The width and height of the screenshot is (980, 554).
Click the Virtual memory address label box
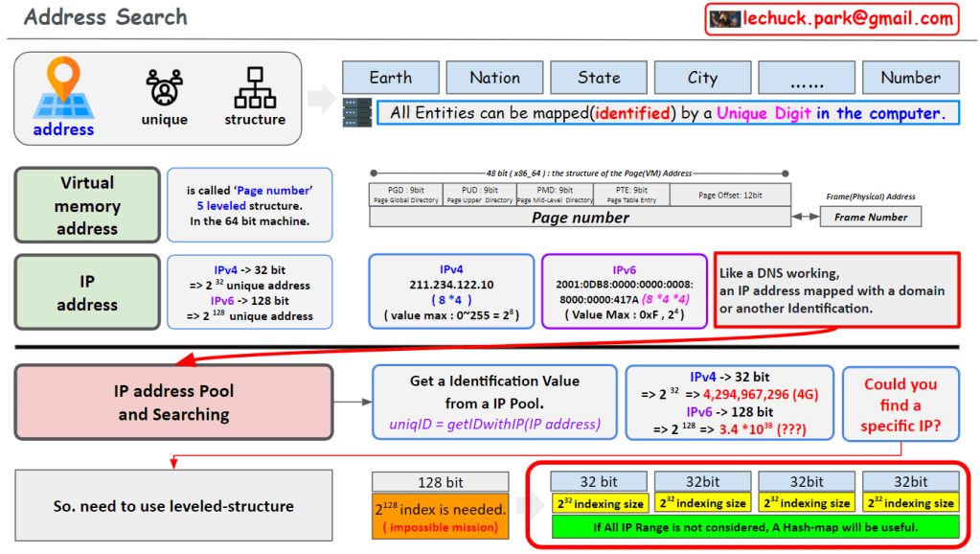(87, 205)
